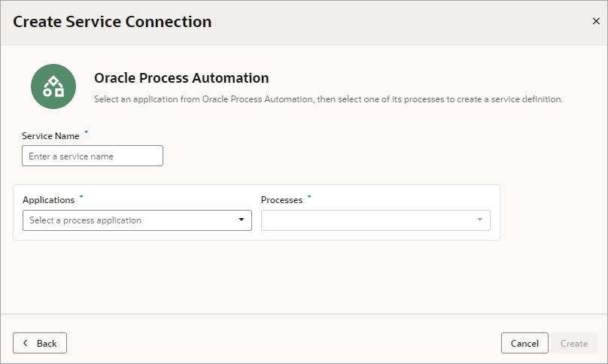
Task: Click the asterisk beside Applications label
Action: (x=81, y=197)
